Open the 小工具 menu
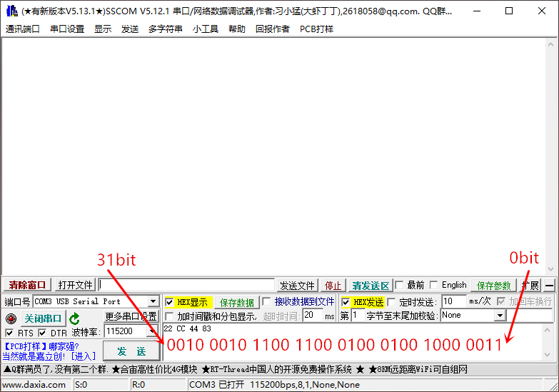The height and width of the screenshot is (392, 559). click(205, 29)
